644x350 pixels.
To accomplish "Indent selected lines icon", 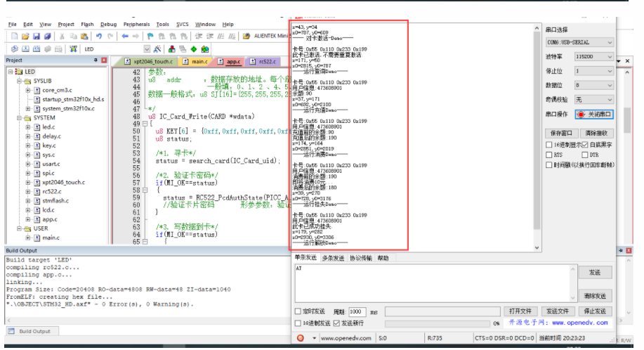I will pyautogui.click(x=199, y=36).
